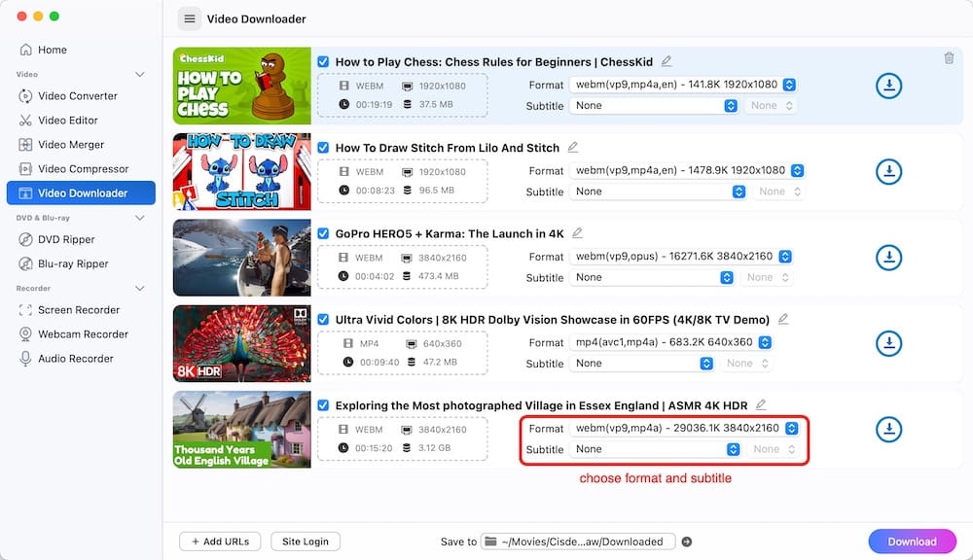Click the How to Play Chess thumbnail

(242, 86)
